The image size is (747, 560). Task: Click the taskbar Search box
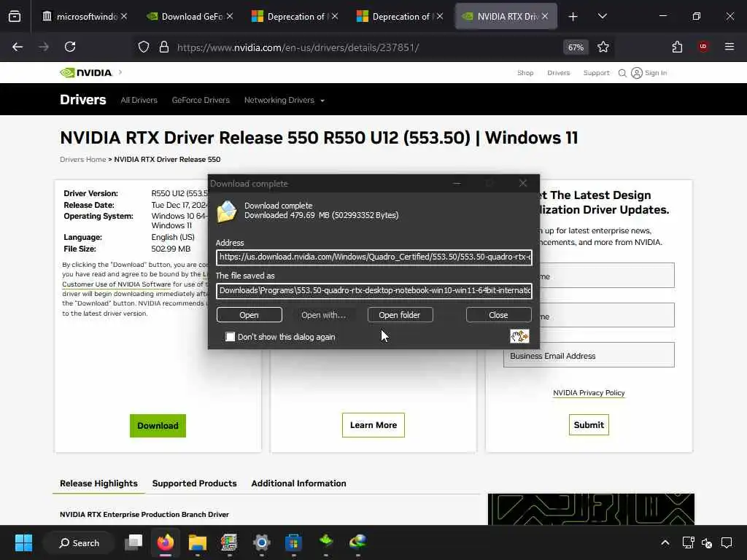tap(79, 542)
